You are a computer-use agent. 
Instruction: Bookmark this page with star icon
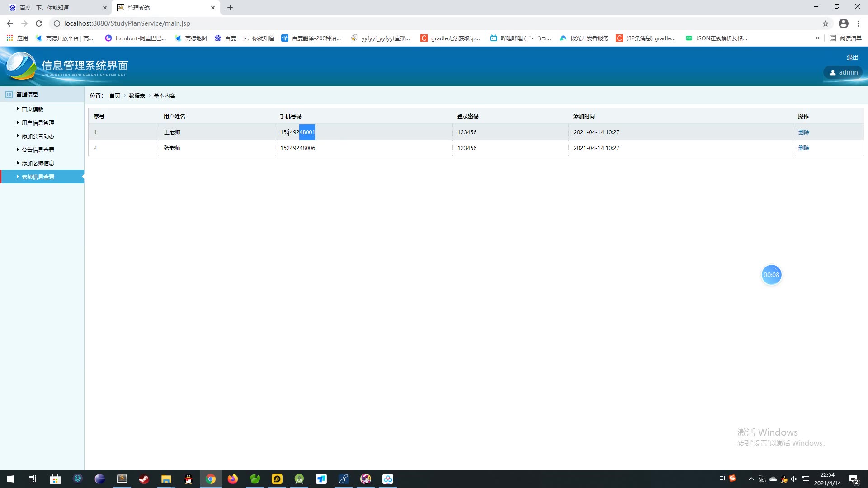point(826,23)
